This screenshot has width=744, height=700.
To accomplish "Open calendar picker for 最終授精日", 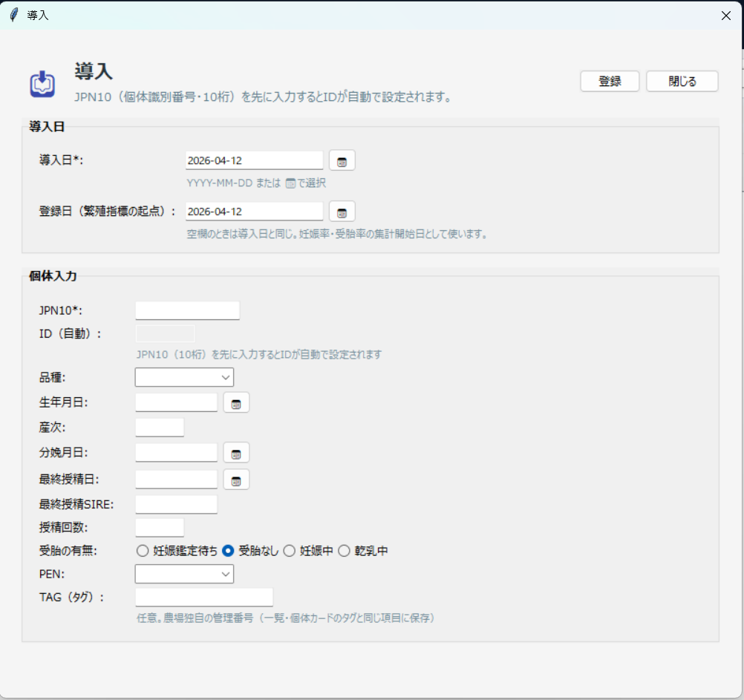I will 236,480.
